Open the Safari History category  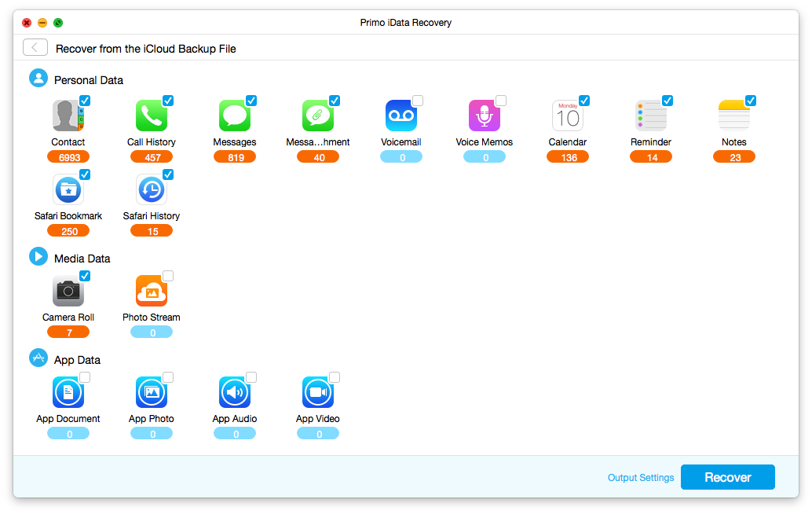pyautogui.click(x=152, y=189)
